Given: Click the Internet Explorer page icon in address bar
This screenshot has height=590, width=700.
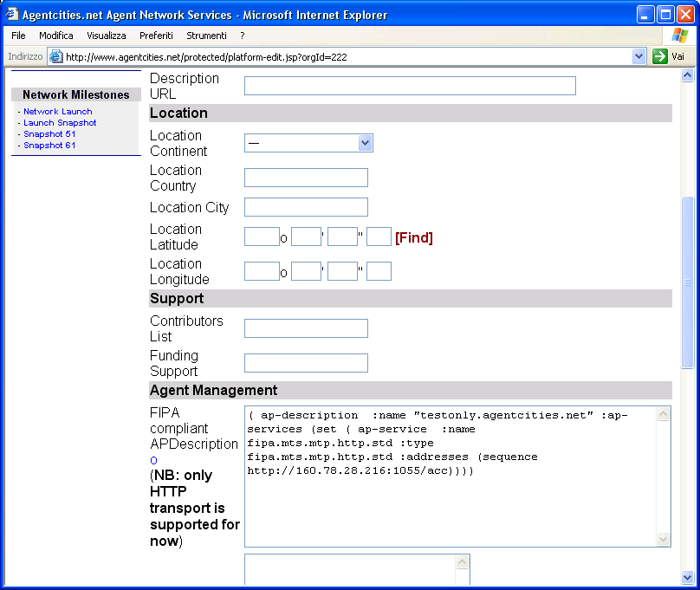Looking at the screenshot, I should click(56, 56).
